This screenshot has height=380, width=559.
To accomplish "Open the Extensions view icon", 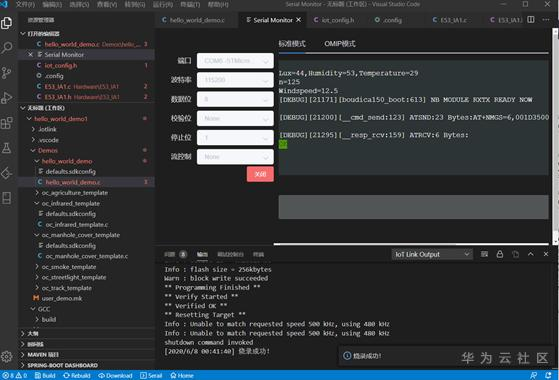I will pos(7,123).
